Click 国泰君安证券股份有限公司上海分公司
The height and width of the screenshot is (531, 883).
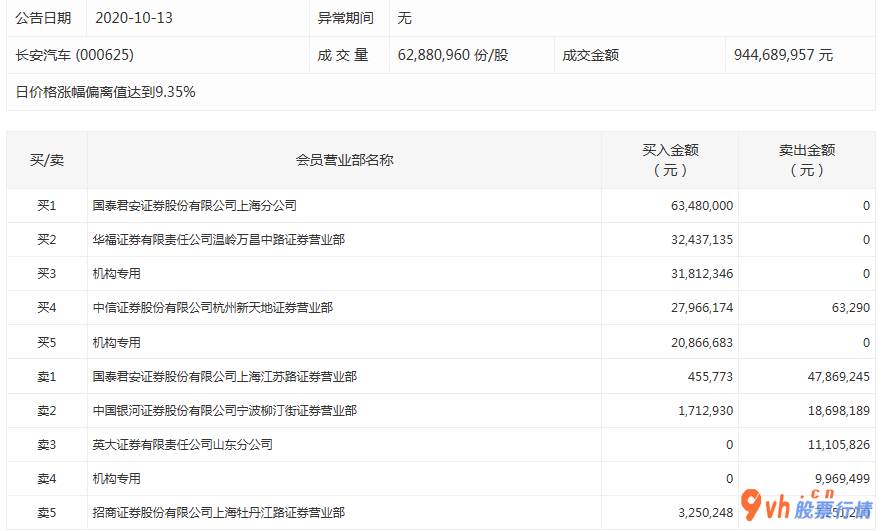coord(194,206)
